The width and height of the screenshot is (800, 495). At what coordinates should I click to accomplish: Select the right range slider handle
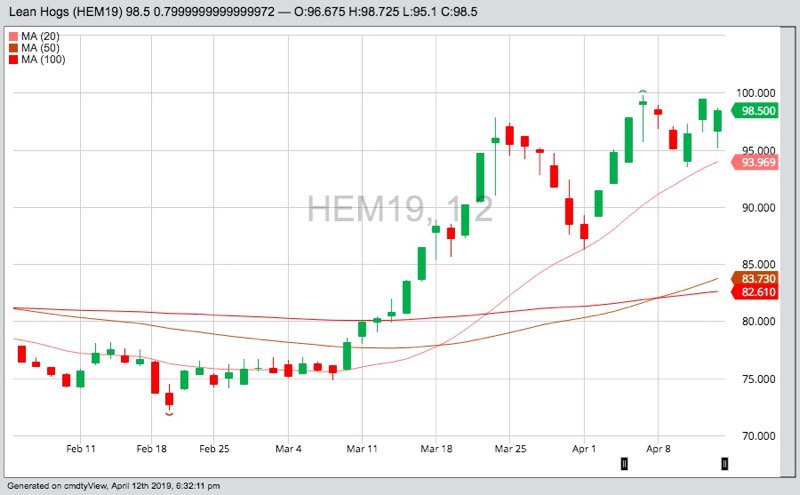tap(724, 463)
